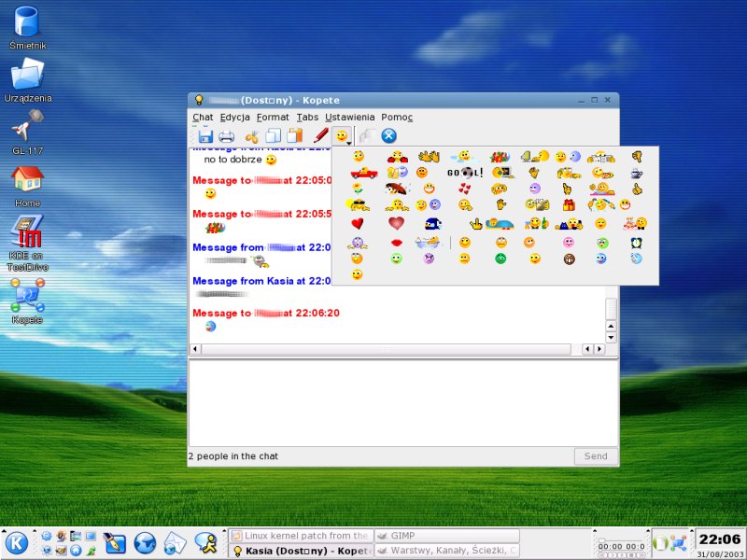Click the Paste clipboard toolbar icon

click(x=295, y=135)
